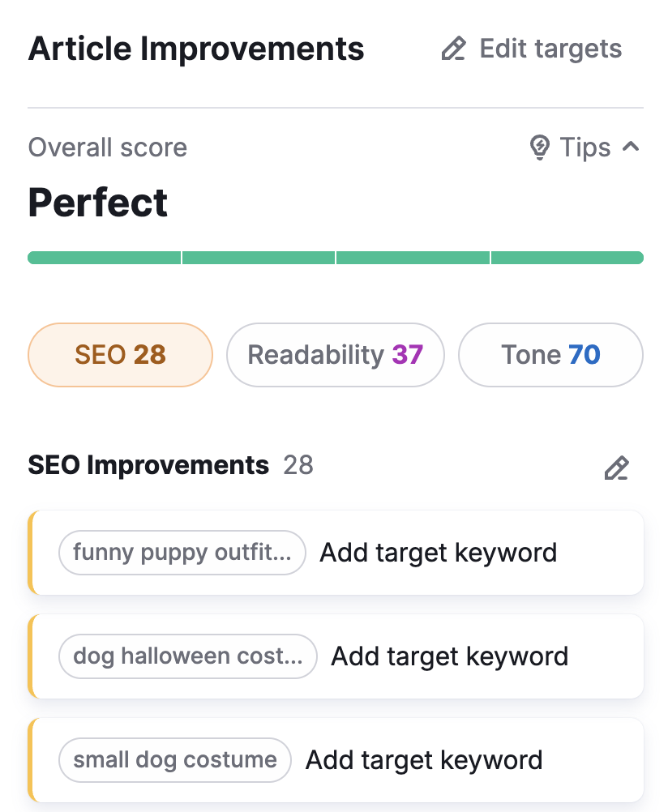Click Add target keyword for dog halloween
Viewport: 668px width, 812px height.
[x=450, y=656]
